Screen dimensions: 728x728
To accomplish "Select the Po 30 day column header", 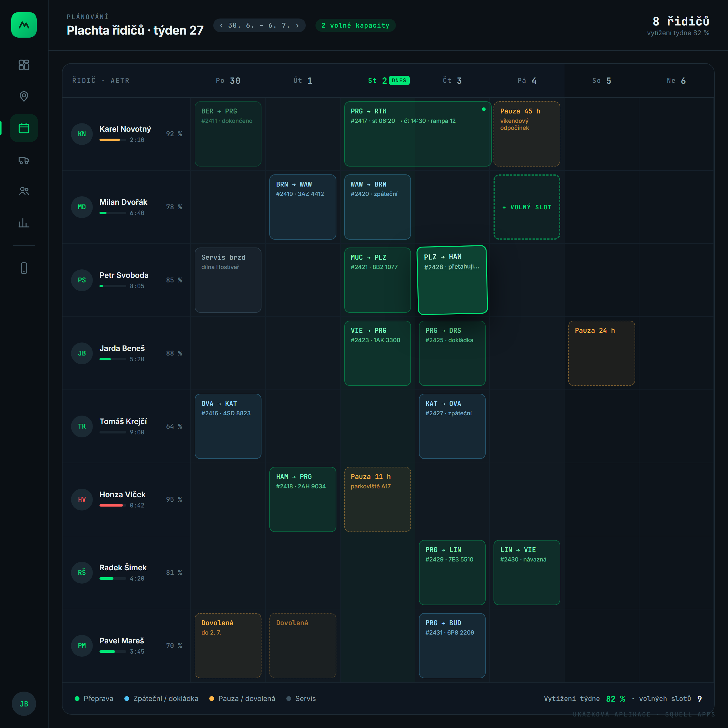I will click(x=228, y=81).
